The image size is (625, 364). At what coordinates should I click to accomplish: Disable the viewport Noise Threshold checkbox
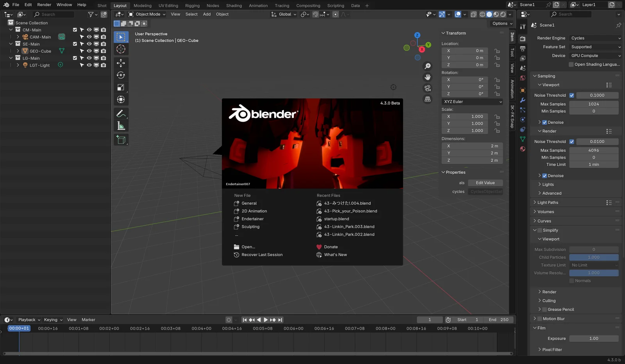[x=571, y=95]
